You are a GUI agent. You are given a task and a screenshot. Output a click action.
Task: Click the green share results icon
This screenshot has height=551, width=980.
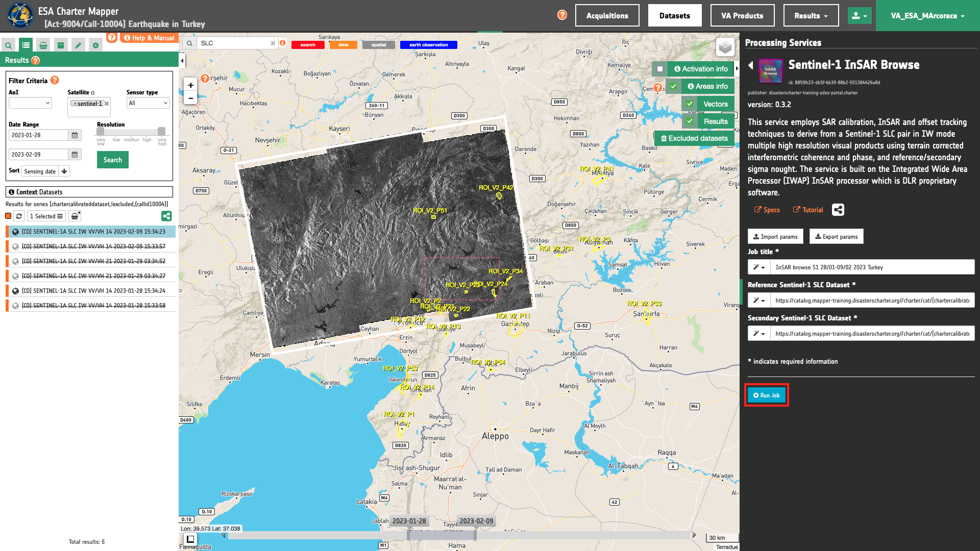166,216
